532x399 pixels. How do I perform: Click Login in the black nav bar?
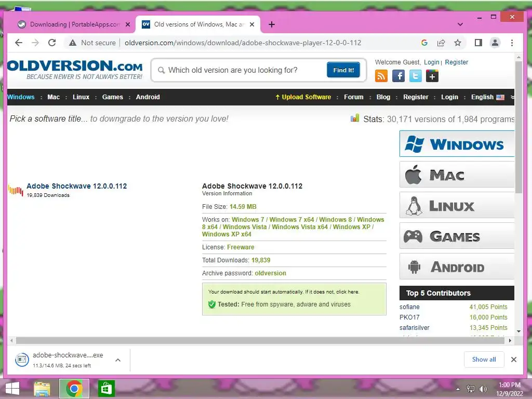point(449,97)
